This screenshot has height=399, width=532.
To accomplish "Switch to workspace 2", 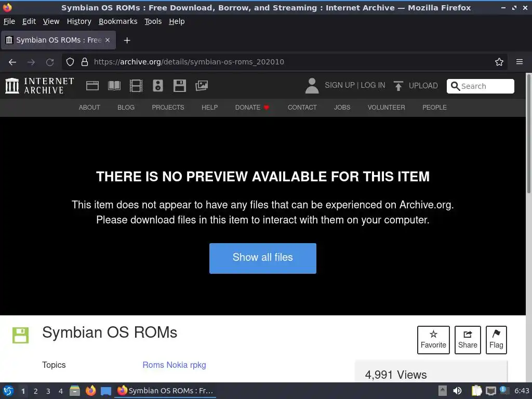I will [36, 391].
